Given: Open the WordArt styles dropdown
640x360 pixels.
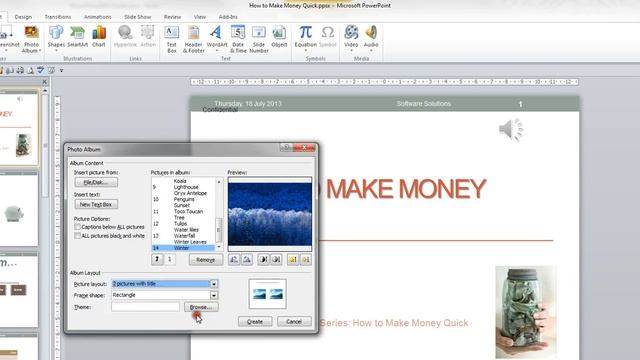Looking at the screenshot, I should tap(217, 51).
